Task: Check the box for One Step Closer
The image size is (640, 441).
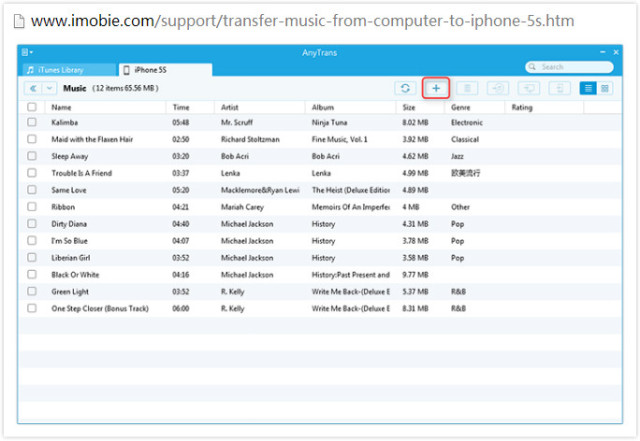Action: pyautogui.click(x=32, y=308)
